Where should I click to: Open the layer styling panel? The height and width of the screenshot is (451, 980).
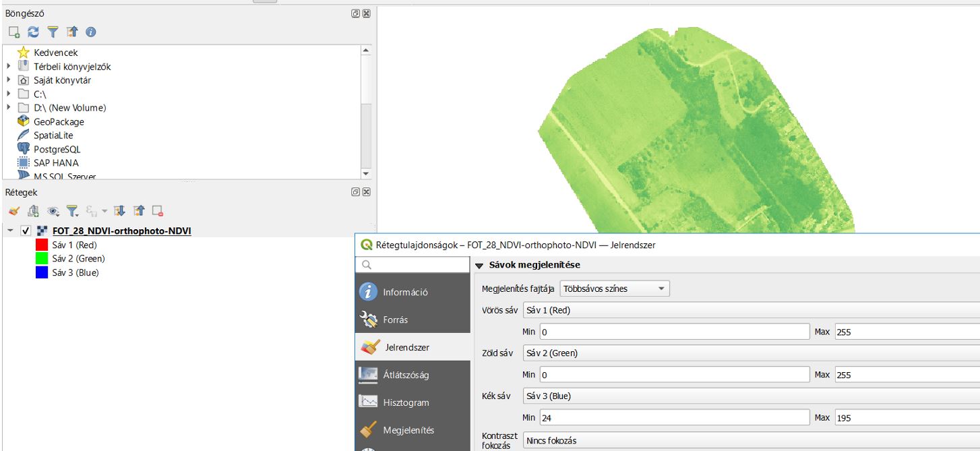[15, 212]
